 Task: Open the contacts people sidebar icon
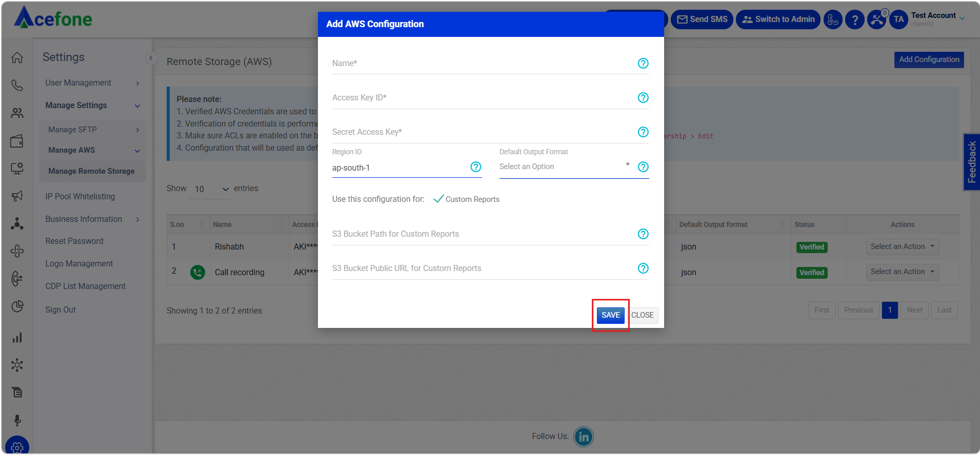coord(17,113)
